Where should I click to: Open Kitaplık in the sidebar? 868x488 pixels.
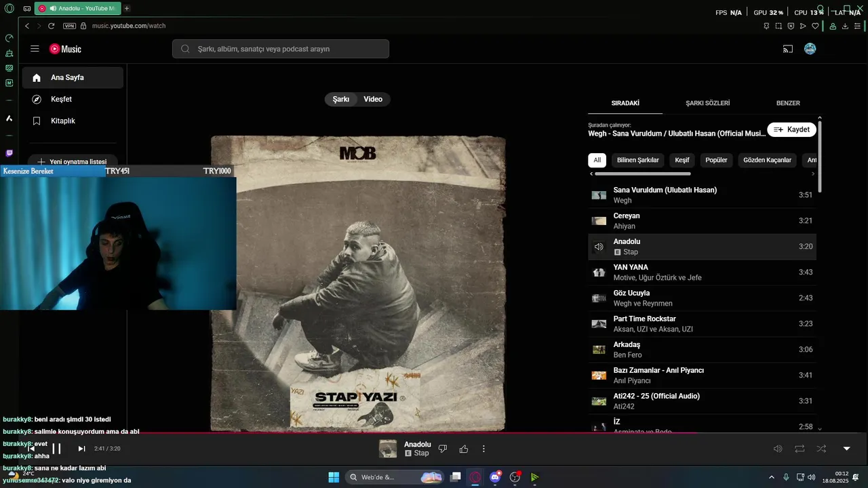pos(73,121)
